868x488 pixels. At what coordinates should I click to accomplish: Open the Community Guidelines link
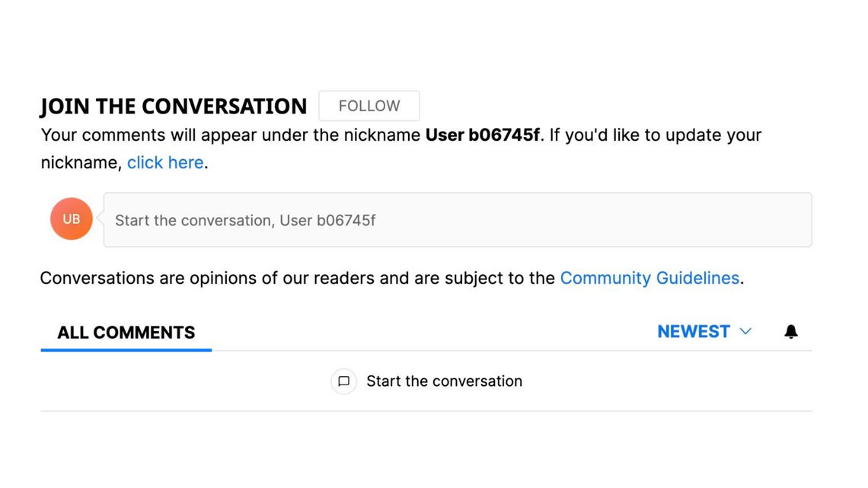[x=649, y=278]
